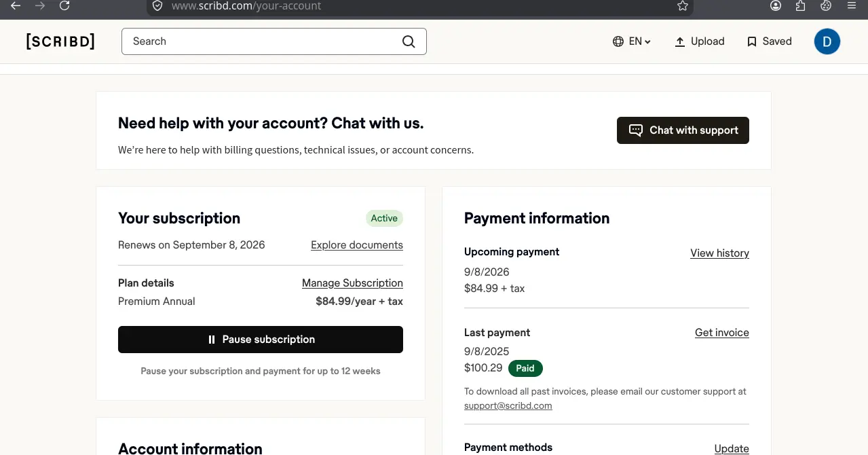Open the Manage Subscription link
Image resolution: width=868 pixels, height=455 pixels.
click(352, 283)
